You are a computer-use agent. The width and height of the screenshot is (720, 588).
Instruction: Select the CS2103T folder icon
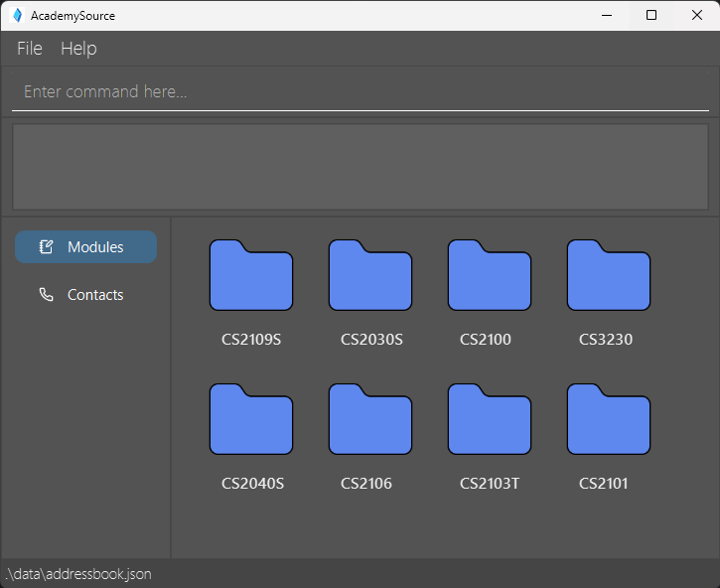[490, 420]
